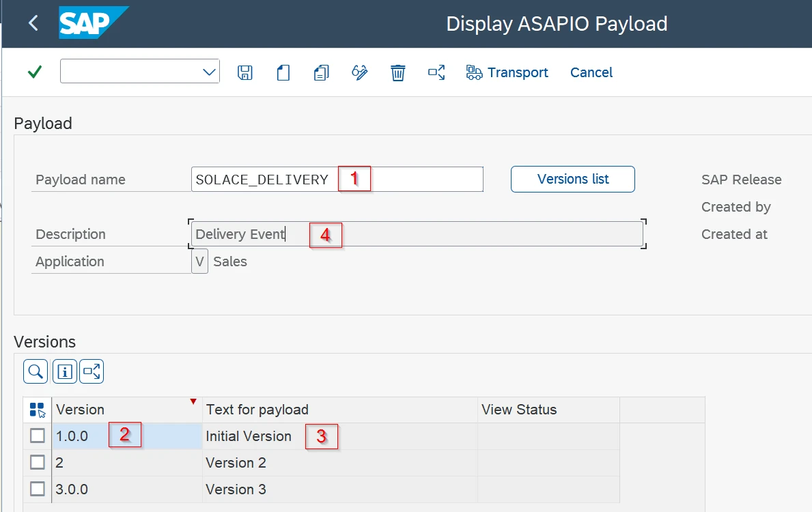Click the Copy payload icon

pos(321,72)
